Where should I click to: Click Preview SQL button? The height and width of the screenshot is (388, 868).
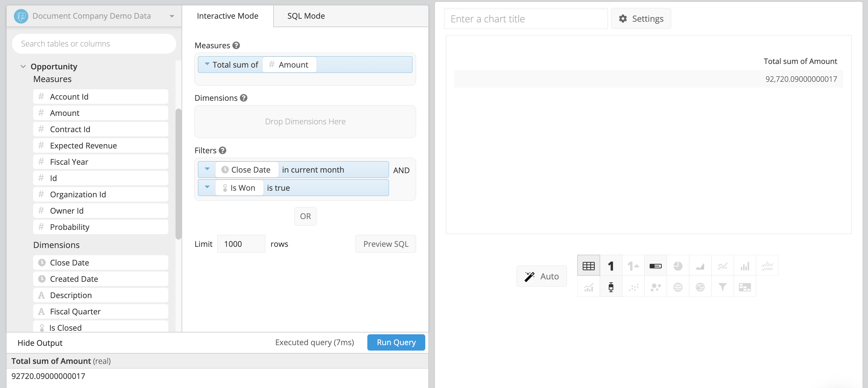coord(386,243)
